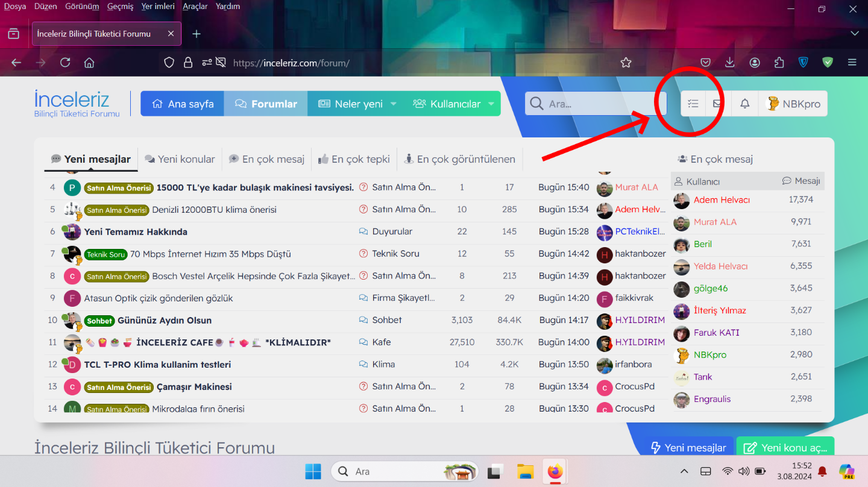This screenshot has width=868, height=487.
Task: Open the green shield ad blocker extension
Action: pos(828,63)
